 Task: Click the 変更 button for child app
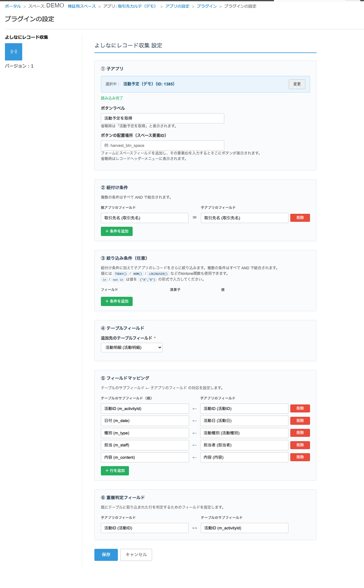coord(297,84)
